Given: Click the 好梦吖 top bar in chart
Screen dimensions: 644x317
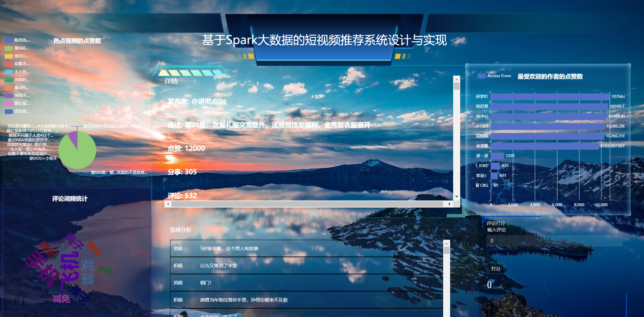Looking at the screenshot, I should pyautogui.click(x=550, y=97).
